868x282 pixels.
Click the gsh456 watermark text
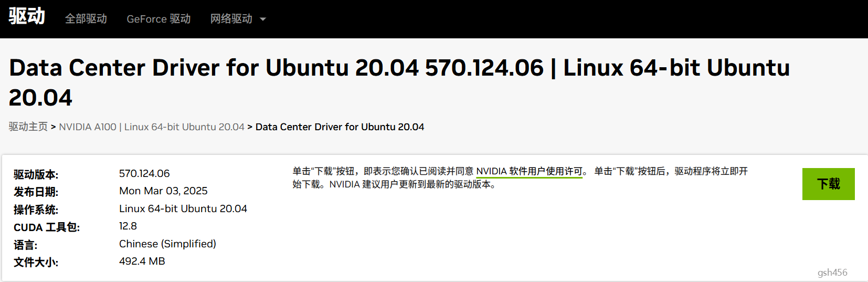coord(832,272)
